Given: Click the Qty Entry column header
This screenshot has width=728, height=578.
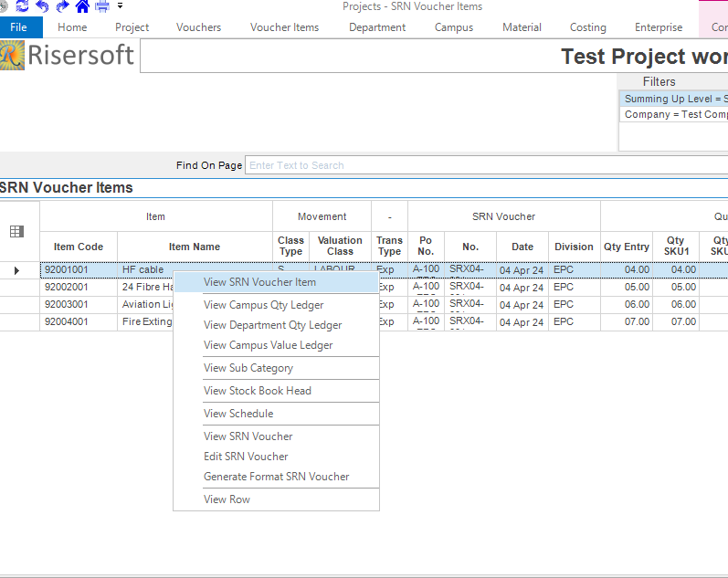Looking at the screenshot, I should pyautogui.click(x=627, y=247).
